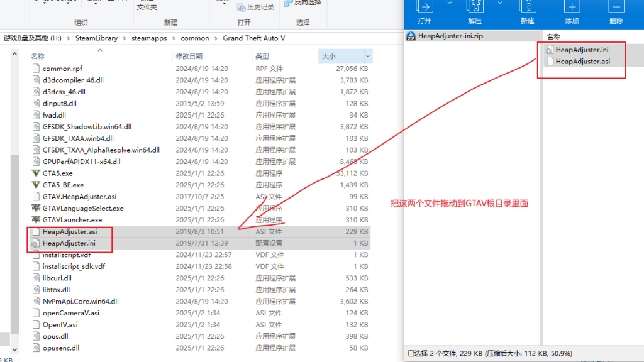Image resolution: width=644 pixels, height=362 pixels.
Task: Expand the dropdown arrow beside 打开
Action: [449, 3]
